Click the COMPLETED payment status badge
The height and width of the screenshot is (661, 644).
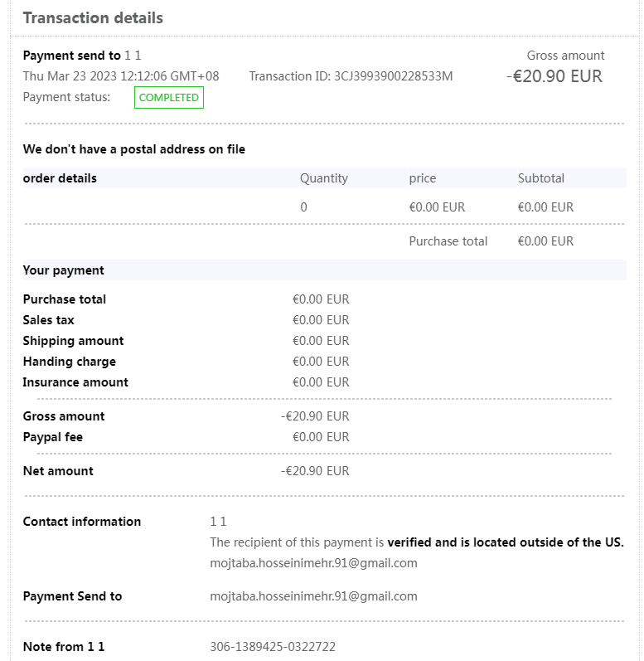coord(169,98)
